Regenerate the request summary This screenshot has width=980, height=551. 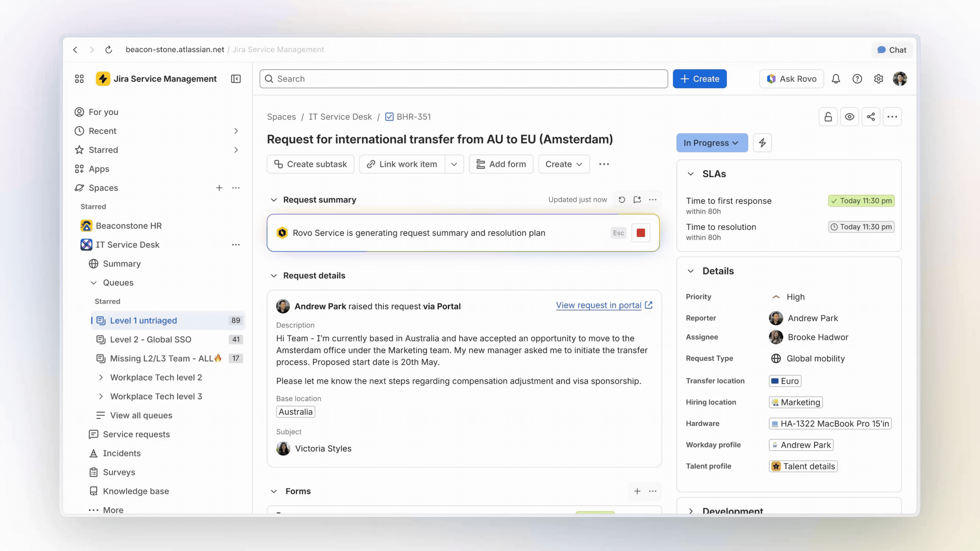(622, 200)
